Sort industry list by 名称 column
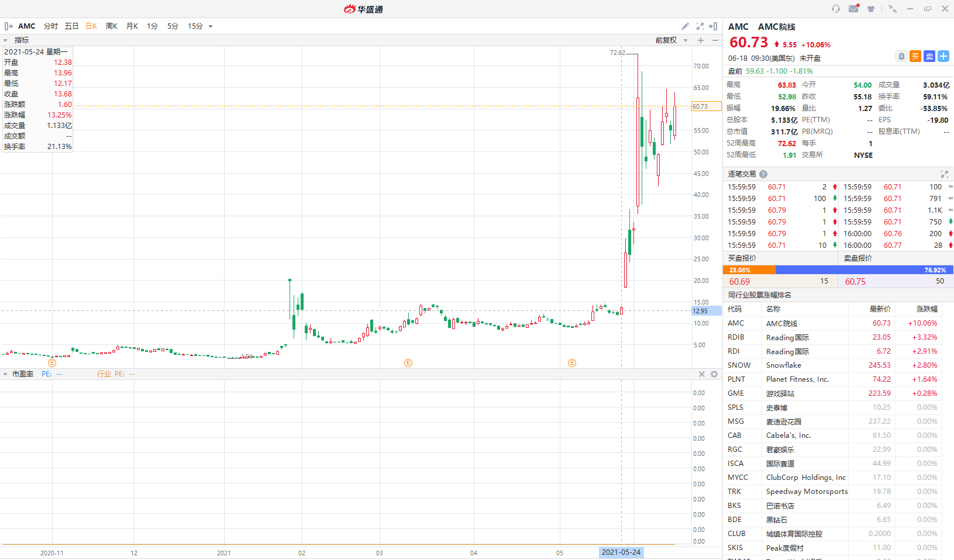 point(773,309)
